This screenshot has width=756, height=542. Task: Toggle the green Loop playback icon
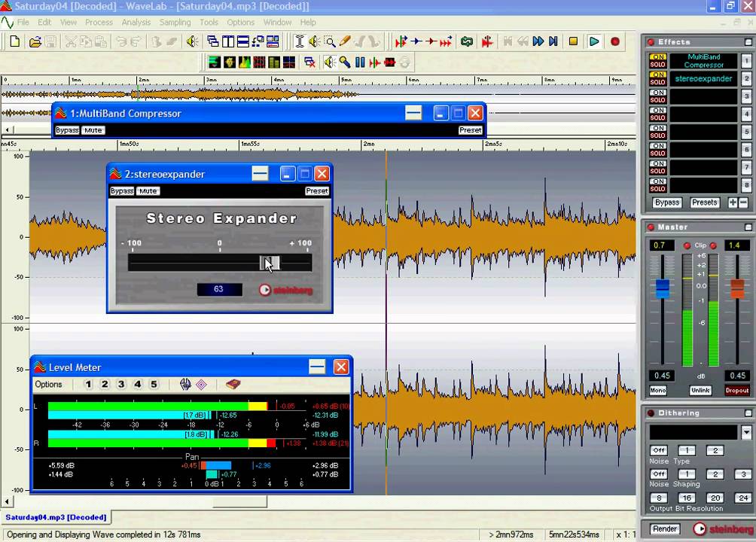[467, 41]
